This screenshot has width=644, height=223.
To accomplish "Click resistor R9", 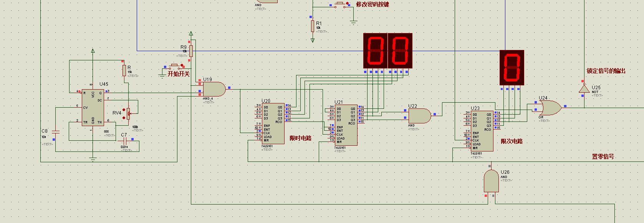I will pyautogui.click(x=191, y=51).
